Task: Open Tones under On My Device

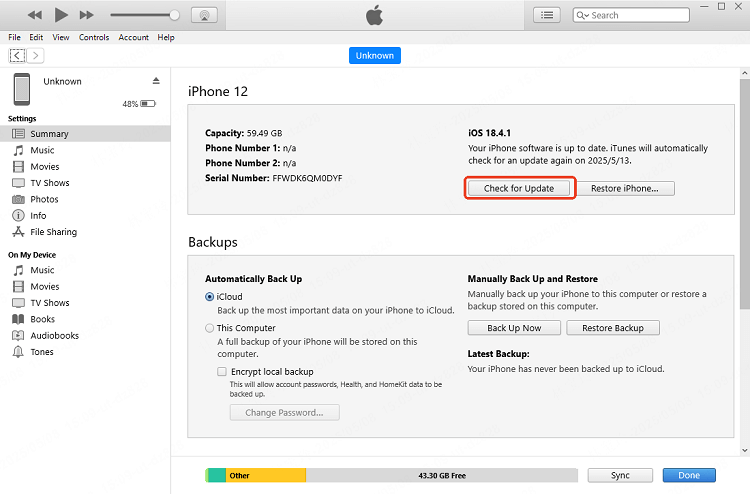Action: (x=42, y=352)
